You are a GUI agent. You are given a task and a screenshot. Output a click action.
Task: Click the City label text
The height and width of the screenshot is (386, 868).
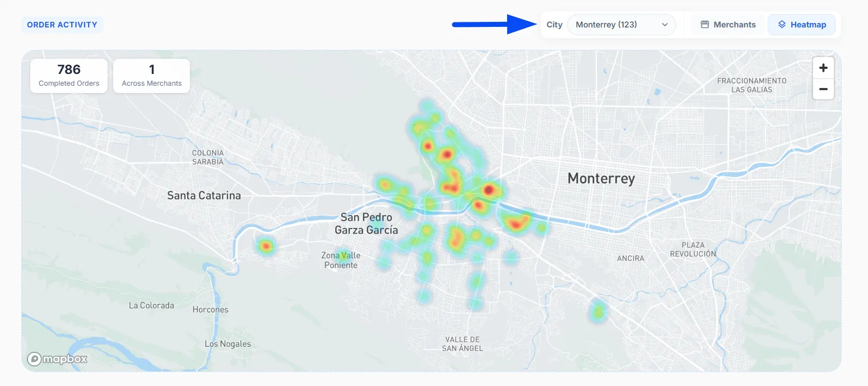[x=554, y=25]
